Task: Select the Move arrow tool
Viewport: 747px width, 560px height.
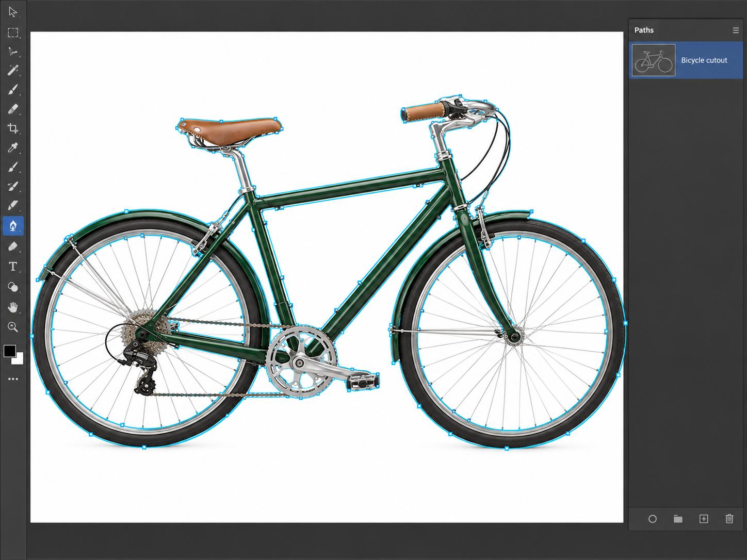Action: [x=13, y=12]
